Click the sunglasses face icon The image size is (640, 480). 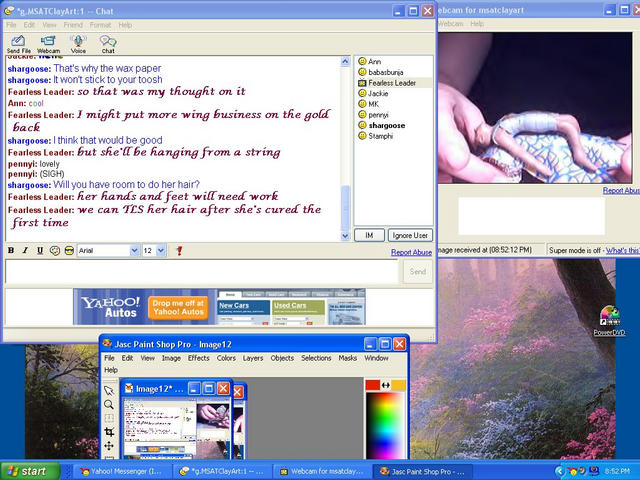69,250
